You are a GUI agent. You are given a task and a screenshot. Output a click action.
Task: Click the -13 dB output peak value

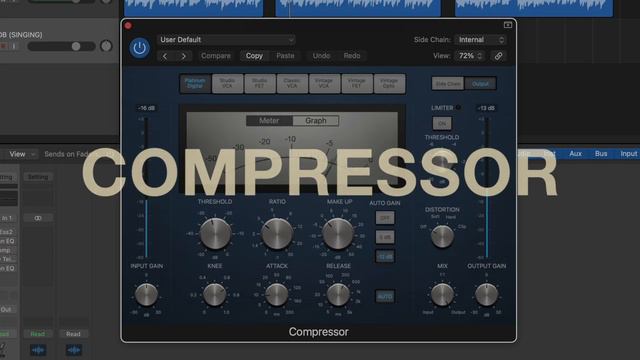486,108
